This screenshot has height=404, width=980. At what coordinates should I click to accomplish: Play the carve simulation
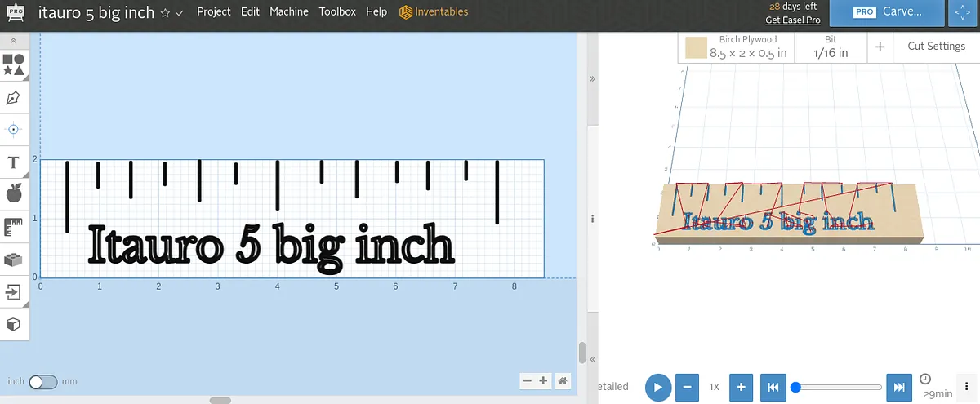[658, 387]
